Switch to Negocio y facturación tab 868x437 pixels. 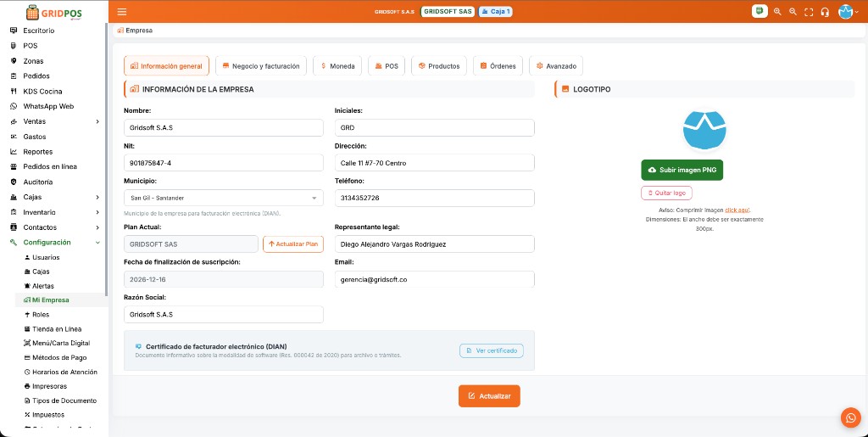click(x=261, y=66)
